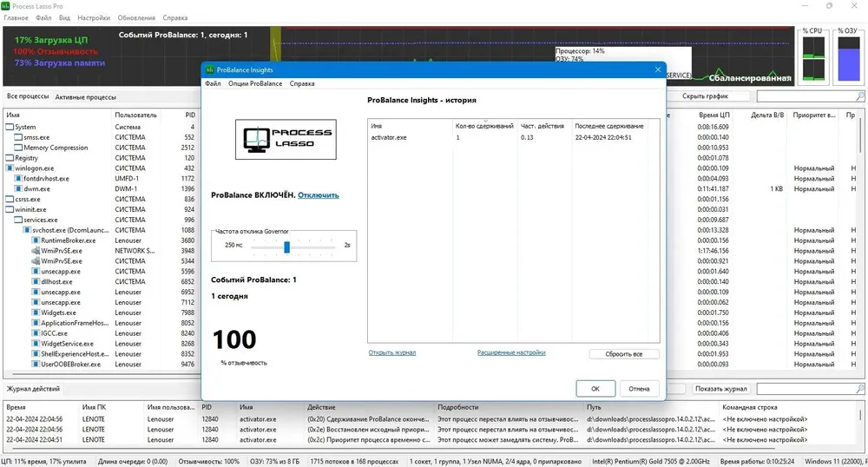Click the WmiPrvSE.exe icon with PID 5344

(x=36, y=261)
